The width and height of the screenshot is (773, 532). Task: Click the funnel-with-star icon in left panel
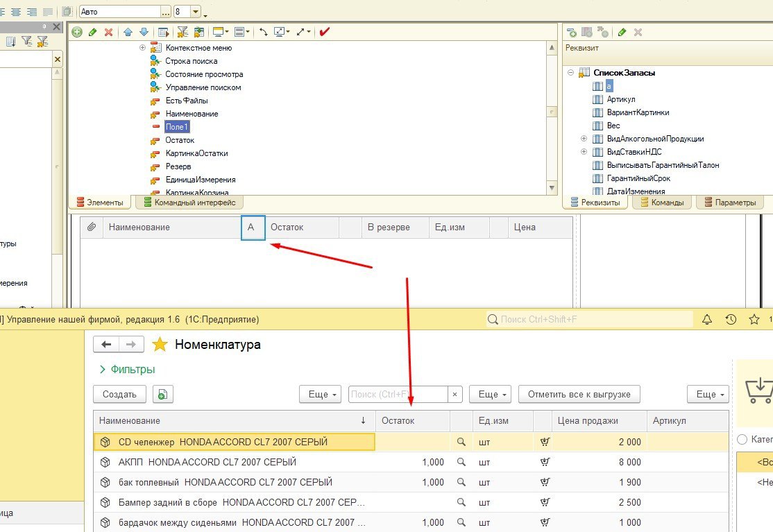(43, 42)
